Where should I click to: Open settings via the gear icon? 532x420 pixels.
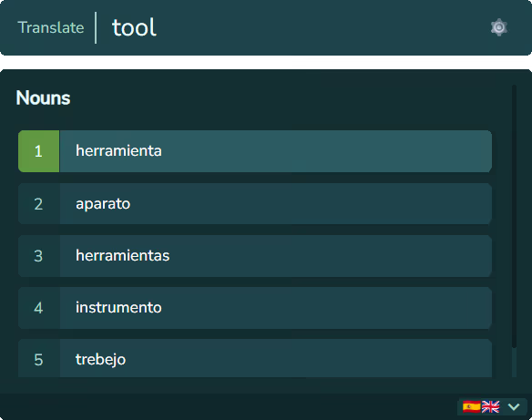499,27
